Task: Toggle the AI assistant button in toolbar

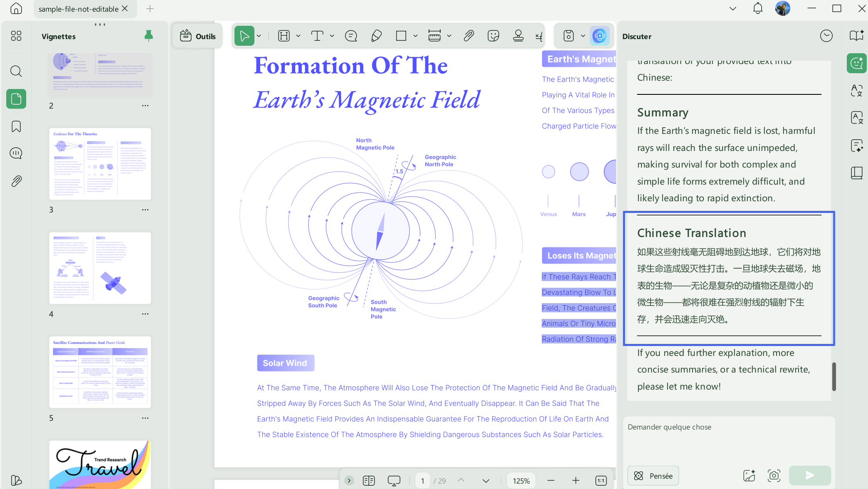Action: pos(599,36)
